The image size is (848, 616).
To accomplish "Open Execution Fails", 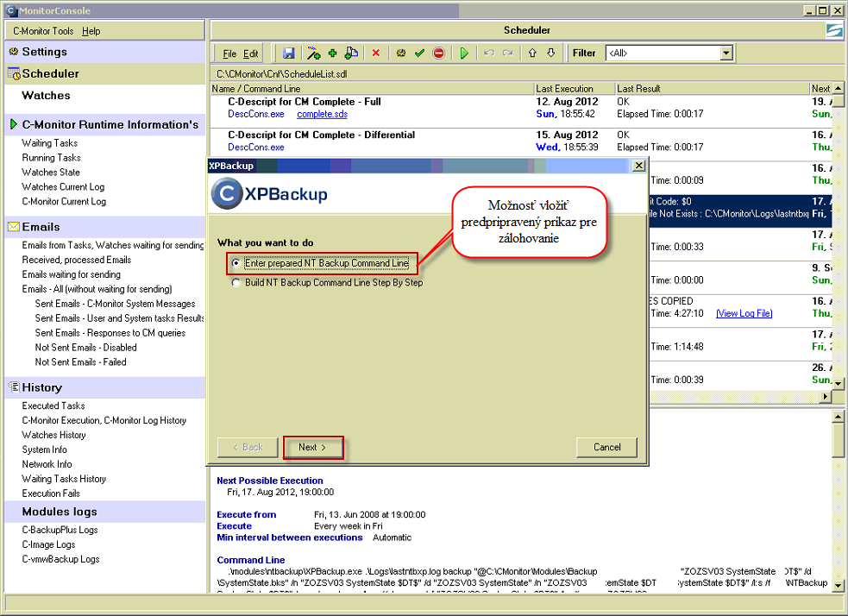I will click(x=51, y=493).
